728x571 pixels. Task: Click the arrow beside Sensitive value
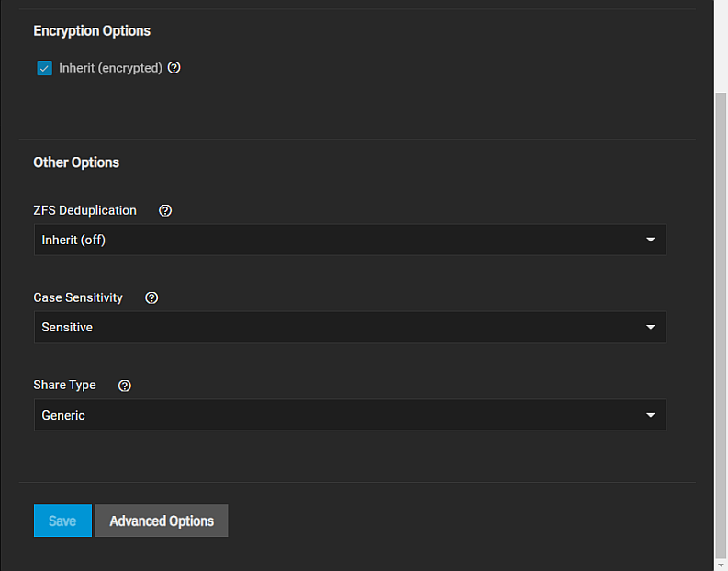pyautogui.click(x=651, y=328)
